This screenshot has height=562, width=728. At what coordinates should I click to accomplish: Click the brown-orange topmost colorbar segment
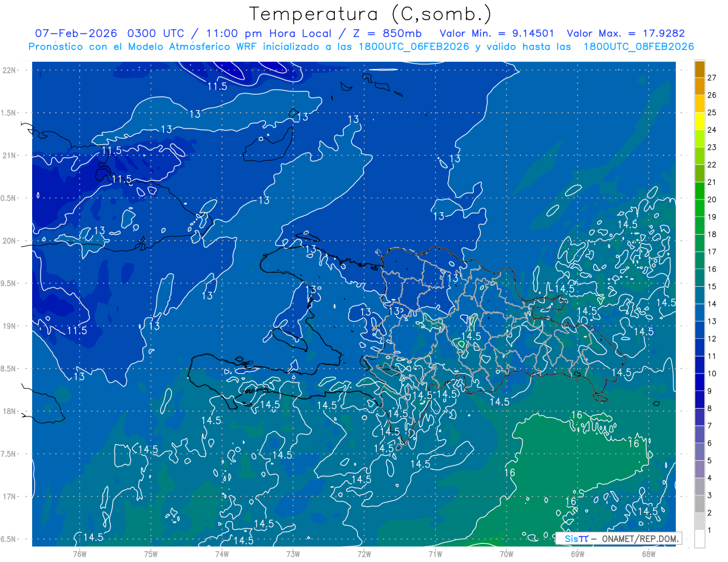click(699, 69)
